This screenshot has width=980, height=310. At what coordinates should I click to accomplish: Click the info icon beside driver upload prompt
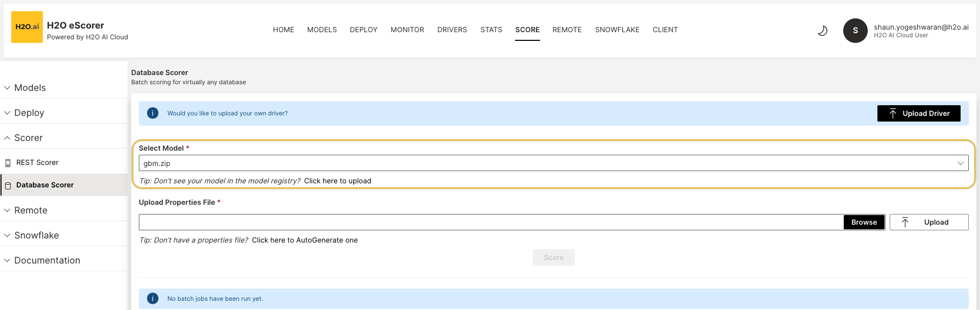pyautogui.click(x=153, y=113)
